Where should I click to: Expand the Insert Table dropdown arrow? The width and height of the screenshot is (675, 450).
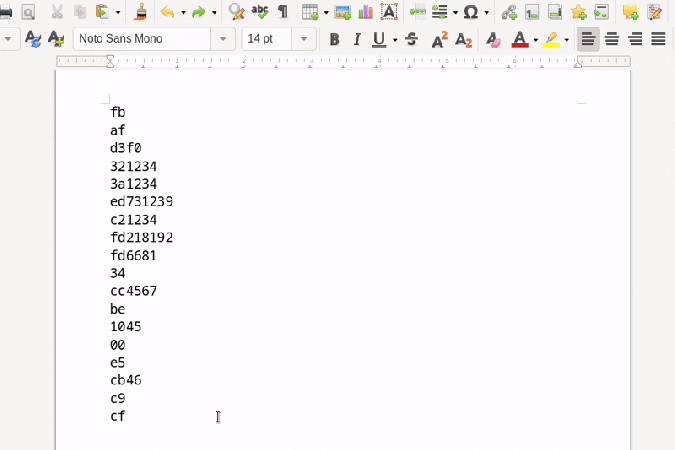(x=326, y=13)
